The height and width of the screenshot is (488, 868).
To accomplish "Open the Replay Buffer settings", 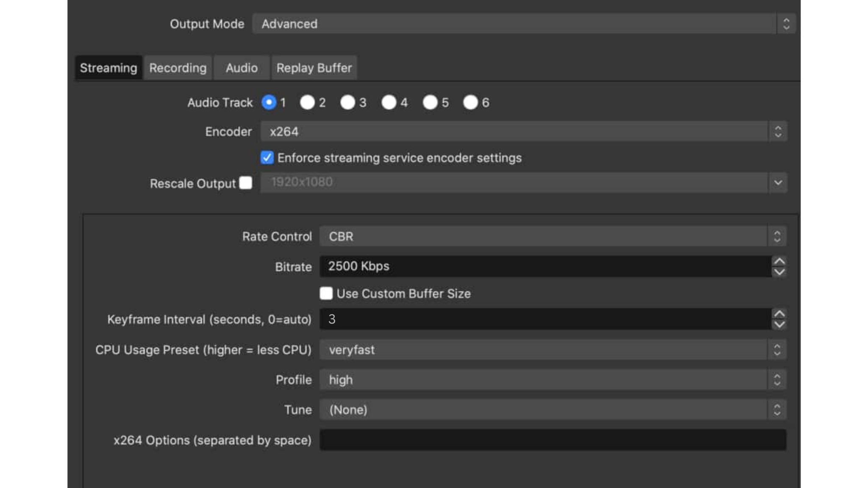I will [x=314, y=68].
